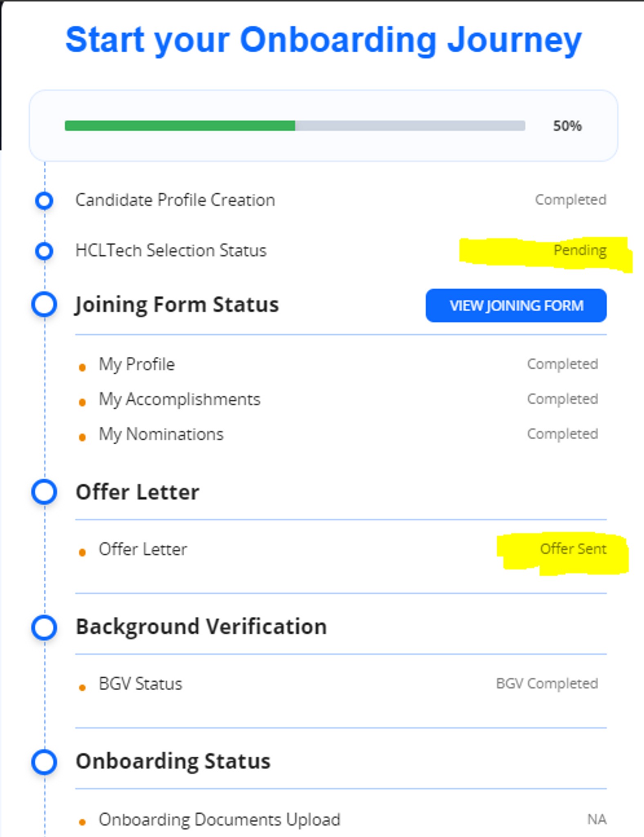This screenshot has height=837, width=644.
Task: Click the Joining Form Status step circle
Action: click(44, 304)
